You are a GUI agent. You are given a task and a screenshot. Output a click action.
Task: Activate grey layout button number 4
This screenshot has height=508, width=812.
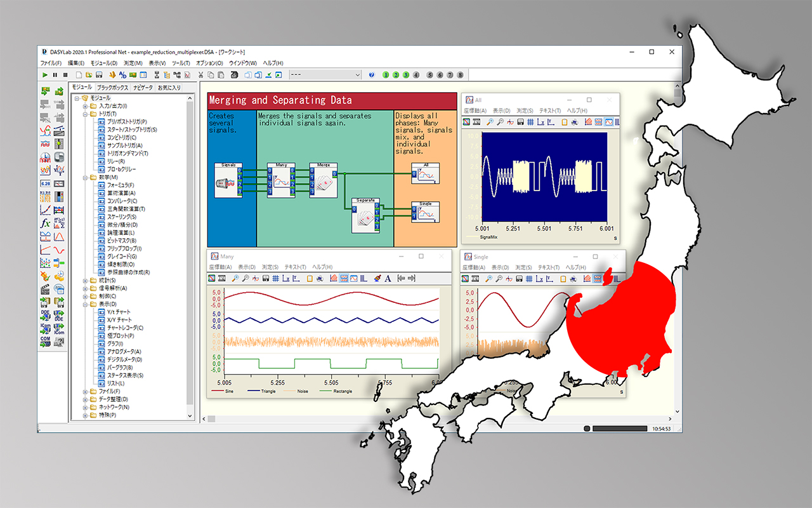[416, 75]
